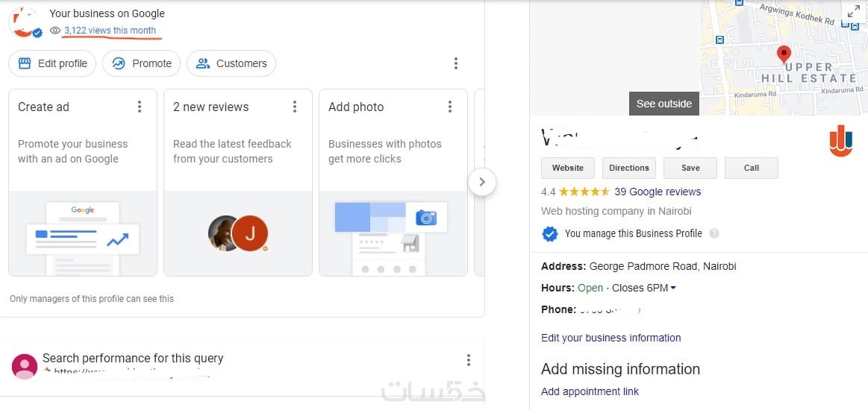This screenshot has height=410, width=868.
Task: Open the three-dot menu beside Customers
Action: tap(456, 63)
